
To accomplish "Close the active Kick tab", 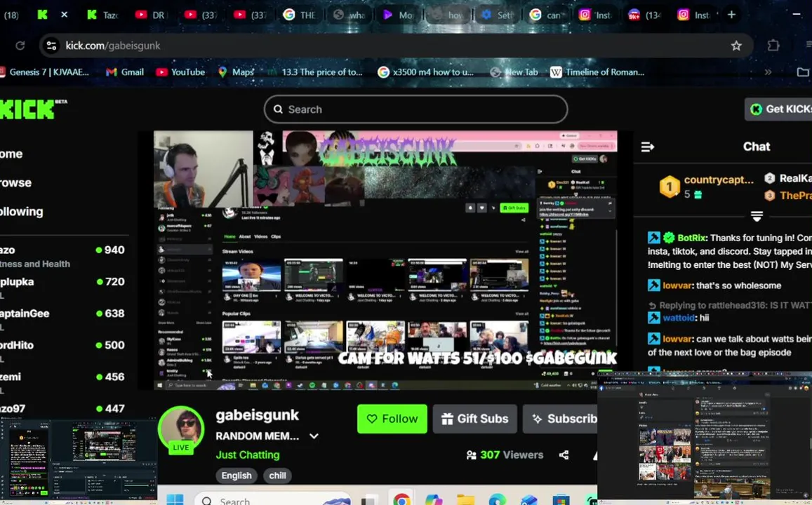I will (64, 15).
